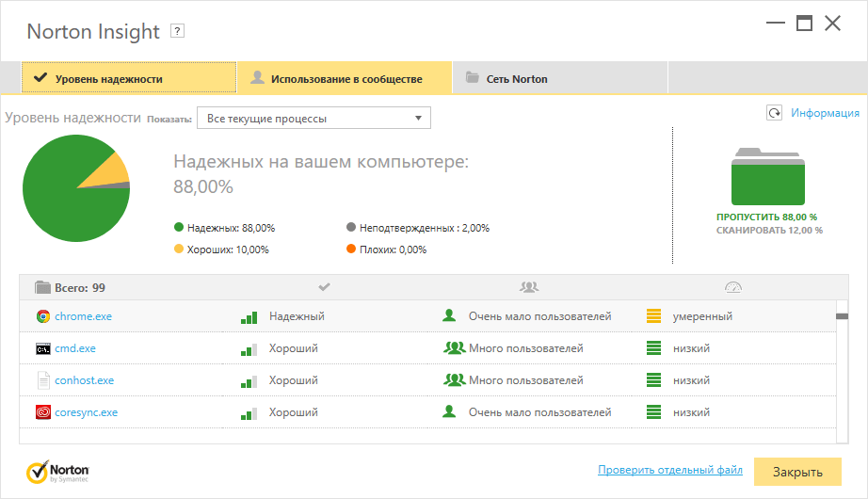Open the Norton Insight help question mark
The image size is (868, 499).
(177, 31)
